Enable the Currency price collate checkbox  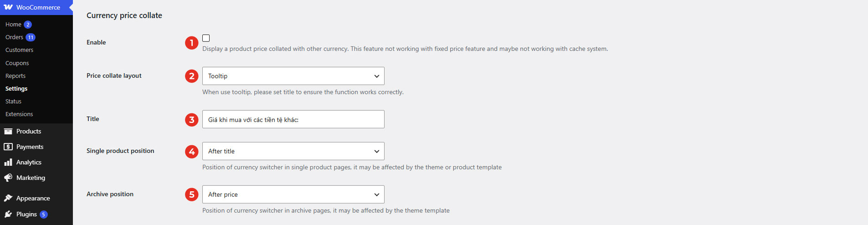[206, 38]
